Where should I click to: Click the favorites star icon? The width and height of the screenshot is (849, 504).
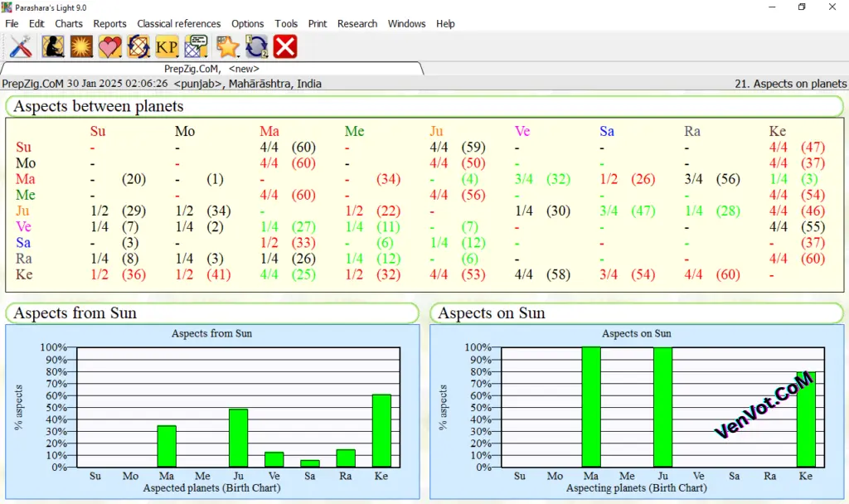[x=228, y=46]
